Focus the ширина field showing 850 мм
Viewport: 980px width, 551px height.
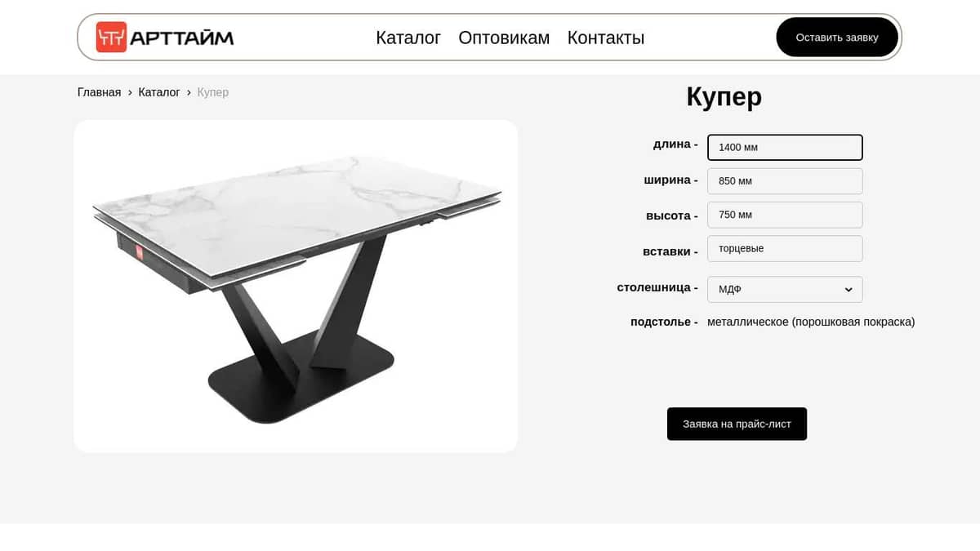(785, 181)
